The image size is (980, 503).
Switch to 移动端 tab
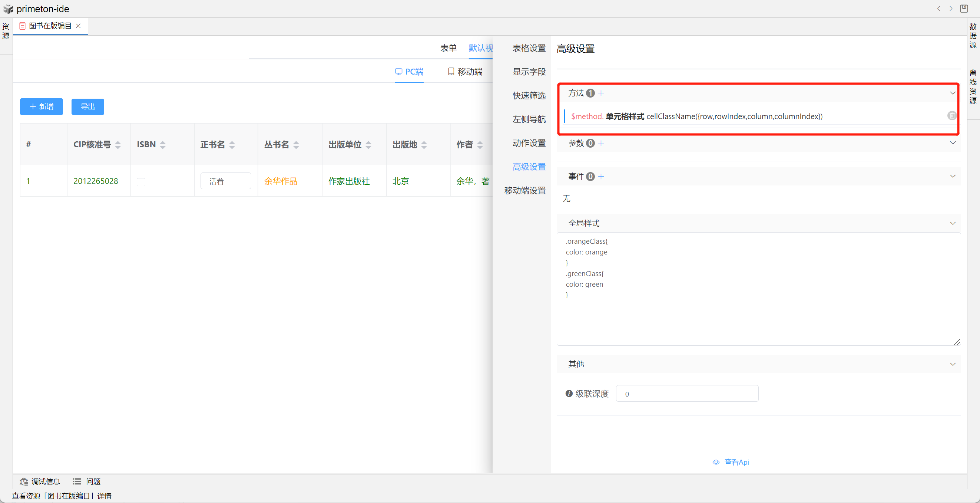tap(465, 72)
